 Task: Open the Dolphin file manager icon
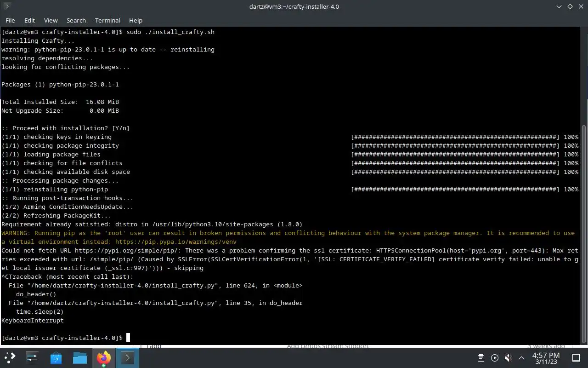point(80,357)
